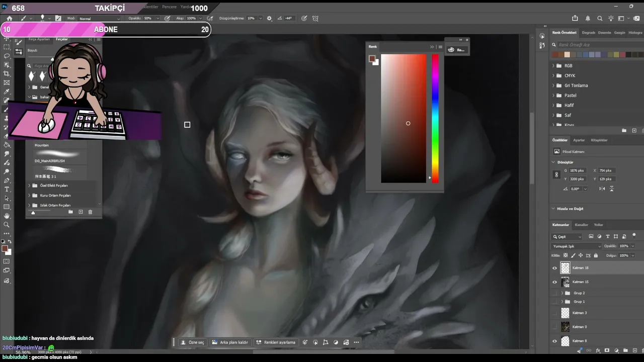Hide the Katman 8 layer
644x362 pixels.
point(555,341)
